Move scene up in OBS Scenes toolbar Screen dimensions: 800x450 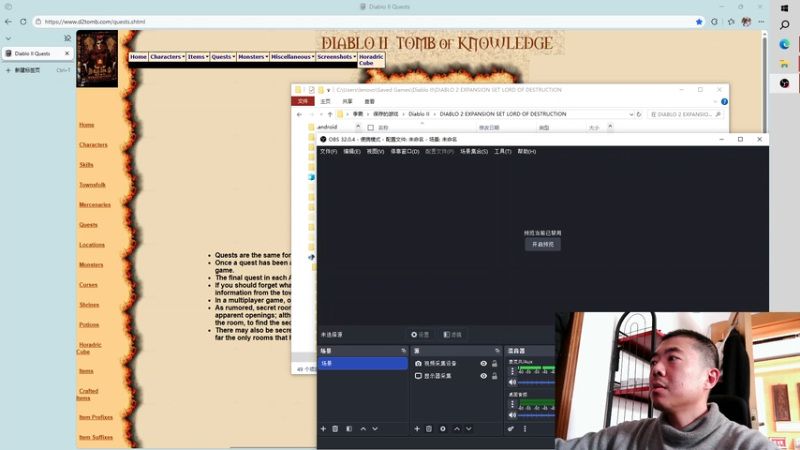click(363, 429)
